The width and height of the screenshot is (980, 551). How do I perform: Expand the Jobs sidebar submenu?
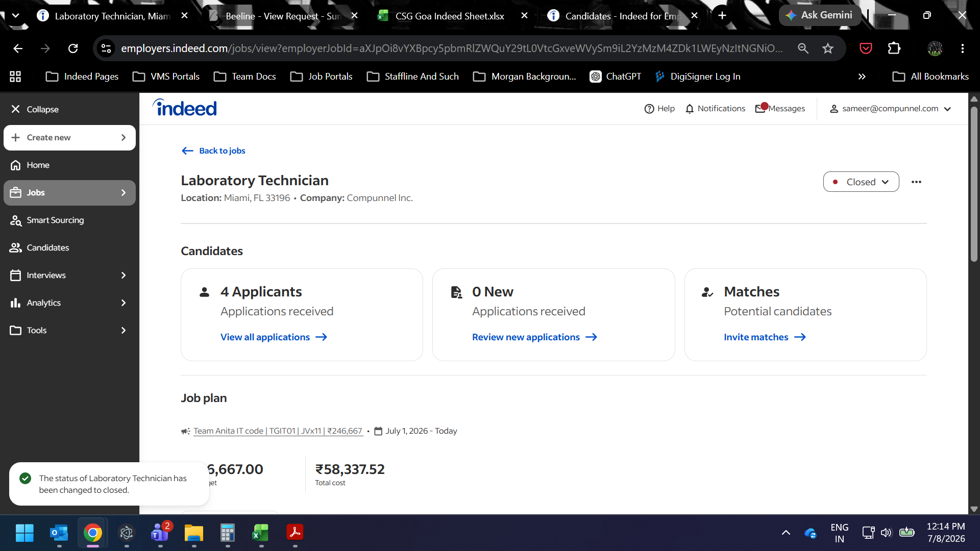(x=123, y=193)
